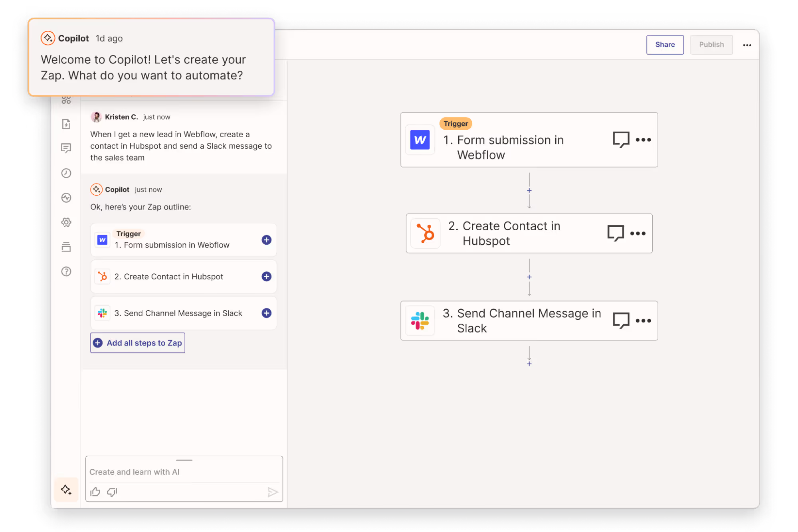The height and width of the screenshot is (532, 798).
Task: Click the Trigger badge on Webflow canvas step
Action: point(455,124)
